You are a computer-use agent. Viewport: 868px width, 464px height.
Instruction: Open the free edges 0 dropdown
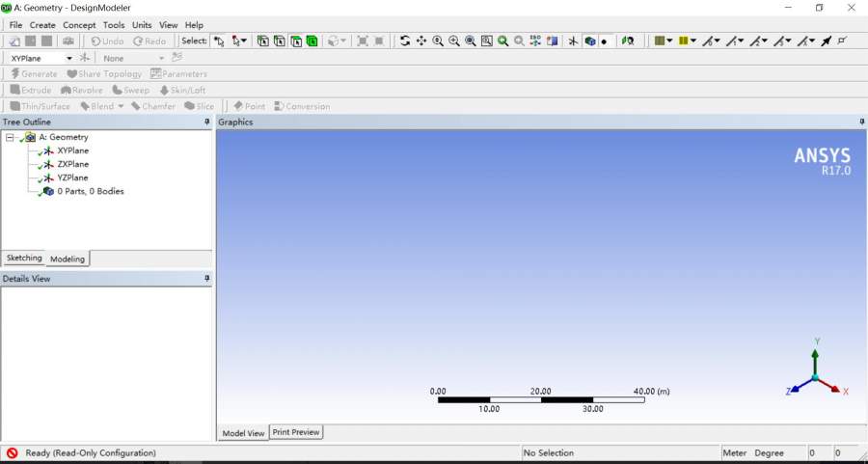click(x=718, y=41)
